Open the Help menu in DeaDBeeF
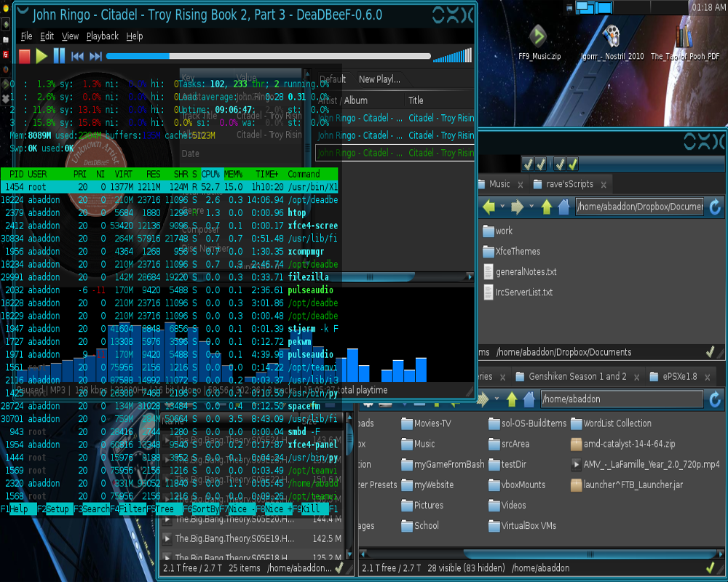The image size is (728, 582). pos(135,36)
